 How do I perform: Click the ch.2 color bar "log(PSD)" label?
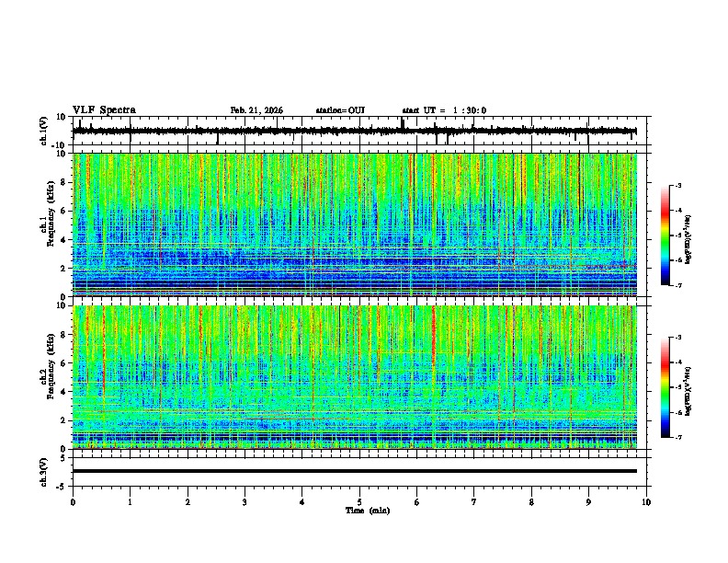688,391
